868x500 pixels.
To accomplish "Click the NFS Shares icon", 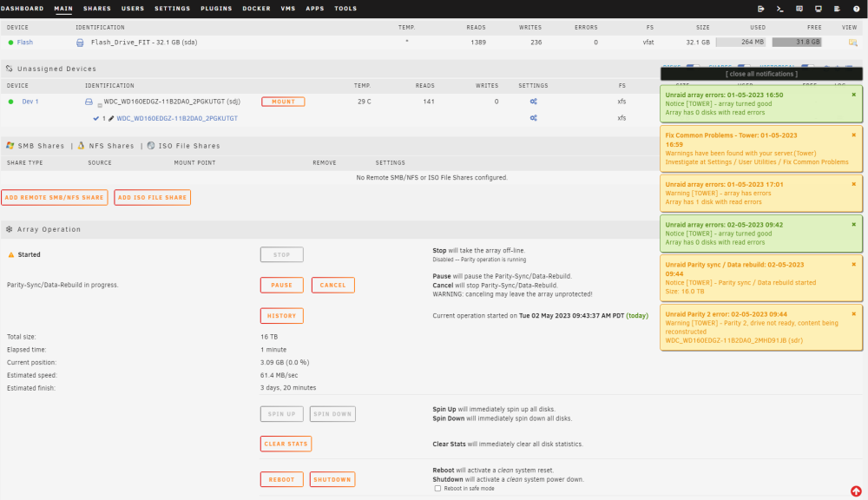I will tap(82, 146).
